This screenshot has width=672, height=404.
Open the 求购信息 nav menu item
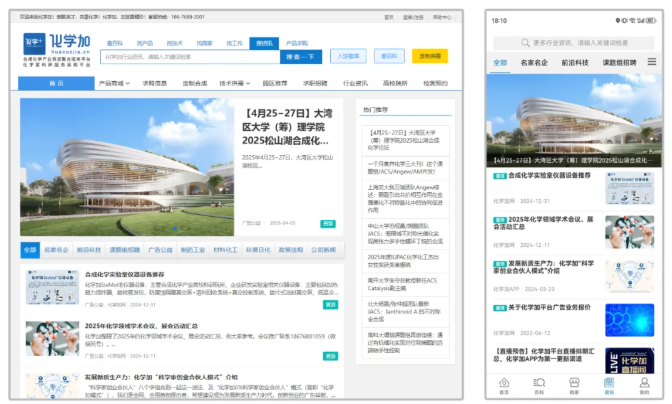pos(155,84)
